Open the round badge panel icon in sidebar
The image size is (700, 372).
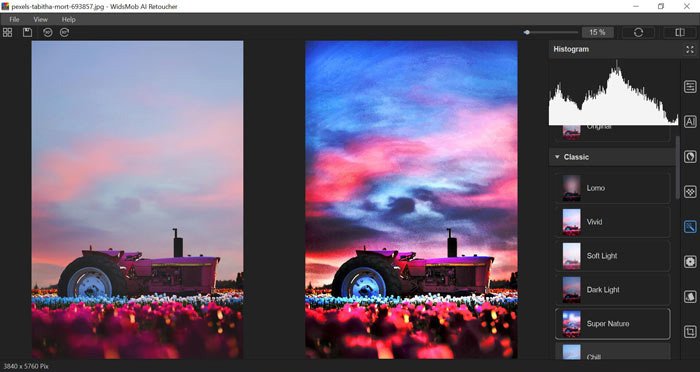pyautogui.click(x=690, y=262)
